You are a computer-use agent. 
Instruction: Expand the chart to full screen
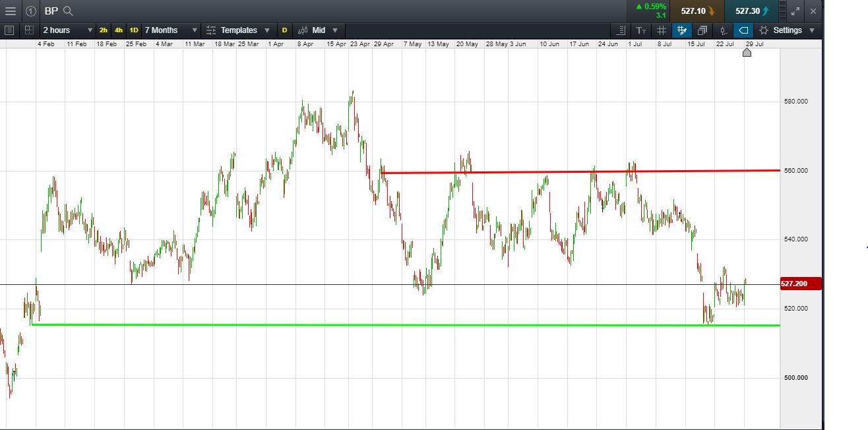coord(796,11)
